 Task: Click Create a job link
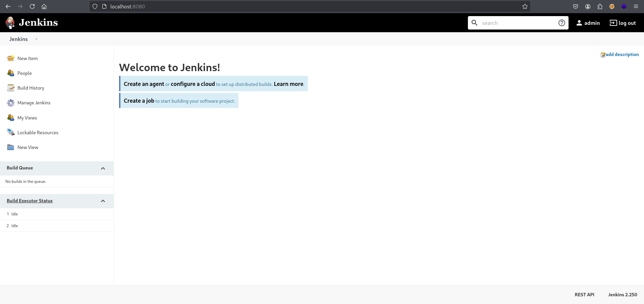pyautogui.click(x=139, y=101)
